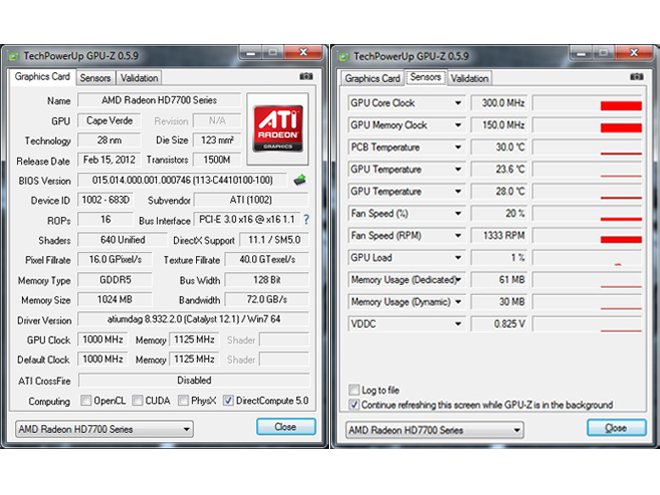The width and height of the screenshot is (660, 495).
Task: Click the 640 Unified shaders field
Action: (x=122, y=240)
